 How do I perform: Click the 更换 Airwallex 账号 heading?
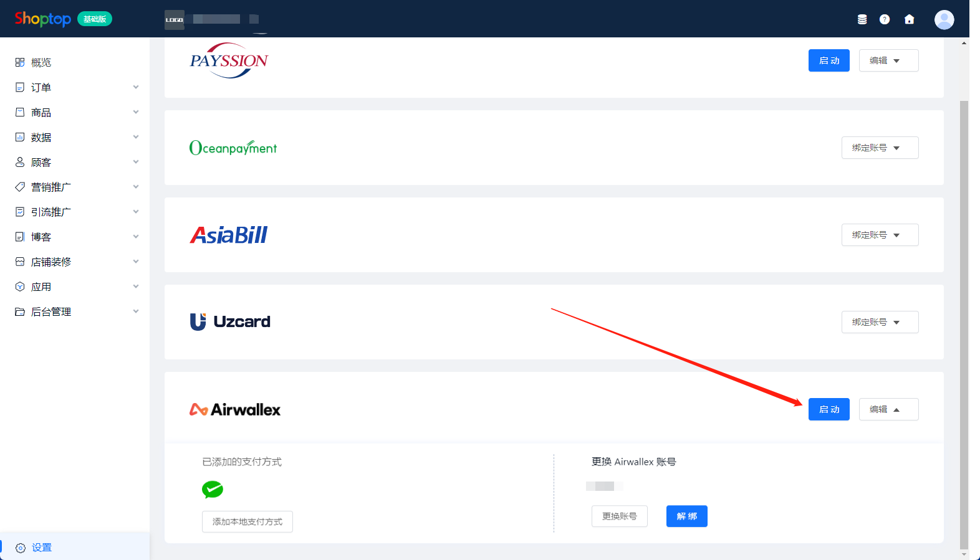point(634,462)
